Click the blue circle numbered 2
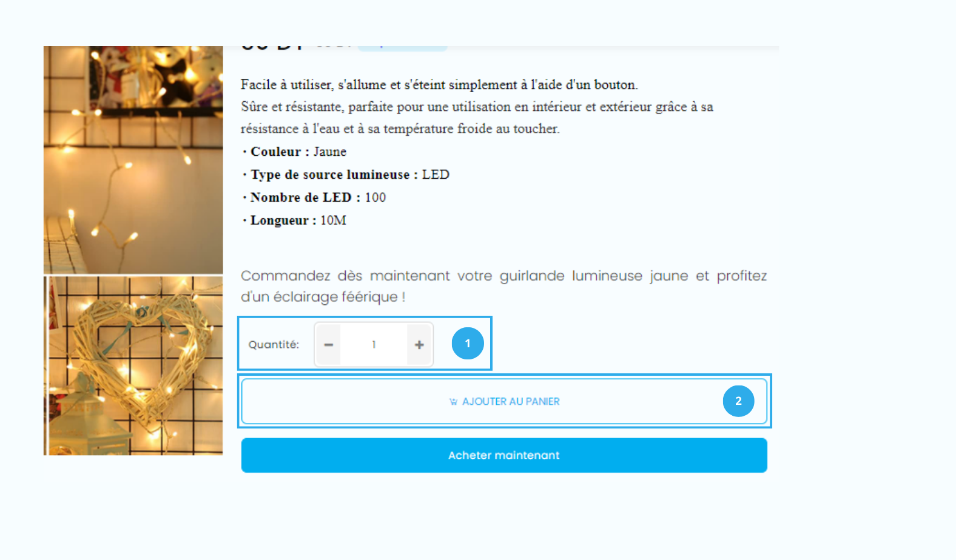The height and width of the screenshot is (560, 956). click(738, 401)
